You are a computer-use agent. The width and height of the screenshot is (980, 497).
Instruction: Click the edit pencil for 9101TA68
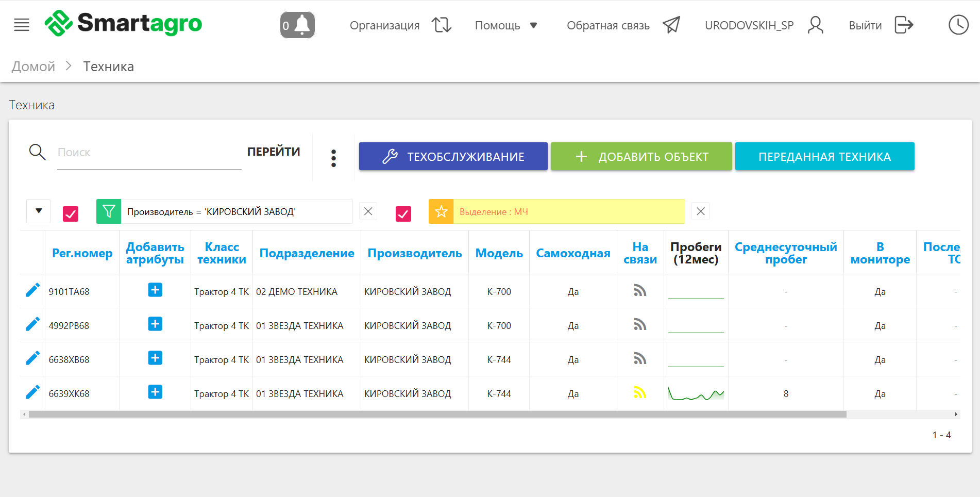[32, 291]
